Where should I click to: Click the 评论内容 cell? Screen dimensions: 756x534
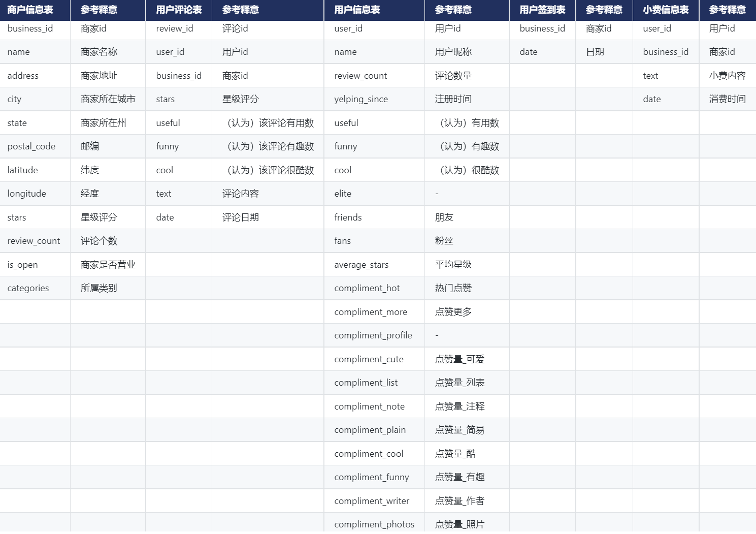pyautogui.click(x=268, y=194)
